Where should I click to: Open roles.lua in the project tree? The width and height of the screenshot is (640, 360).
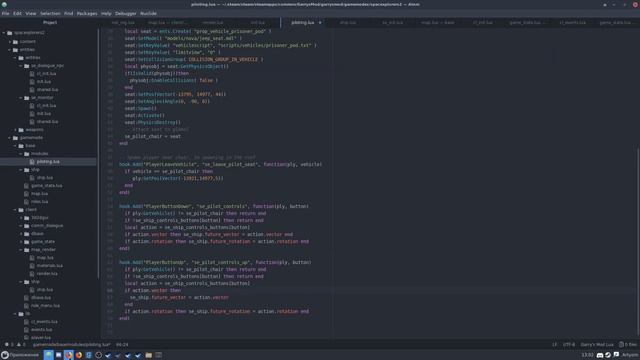click(40, 202)
